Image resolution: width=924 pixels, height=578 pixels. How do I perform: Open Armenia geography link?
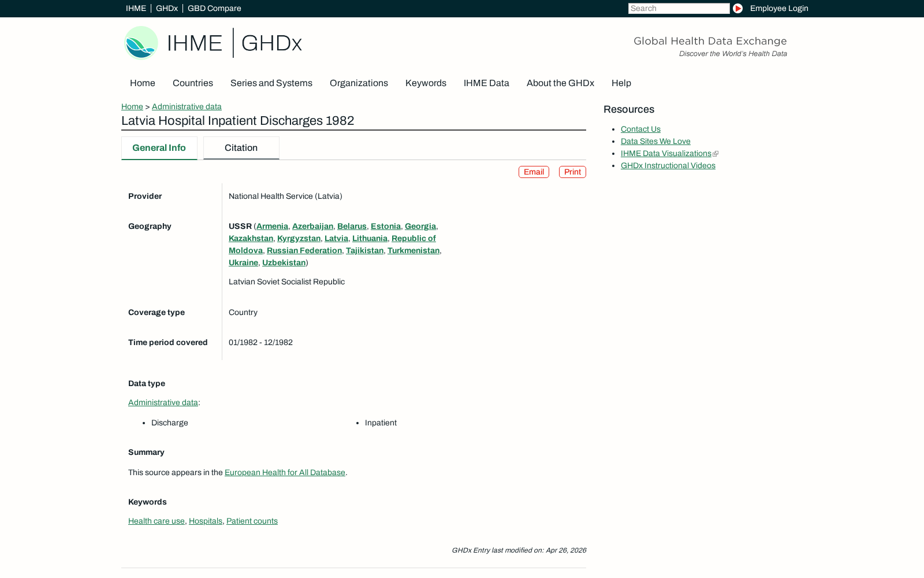[272, 227]
